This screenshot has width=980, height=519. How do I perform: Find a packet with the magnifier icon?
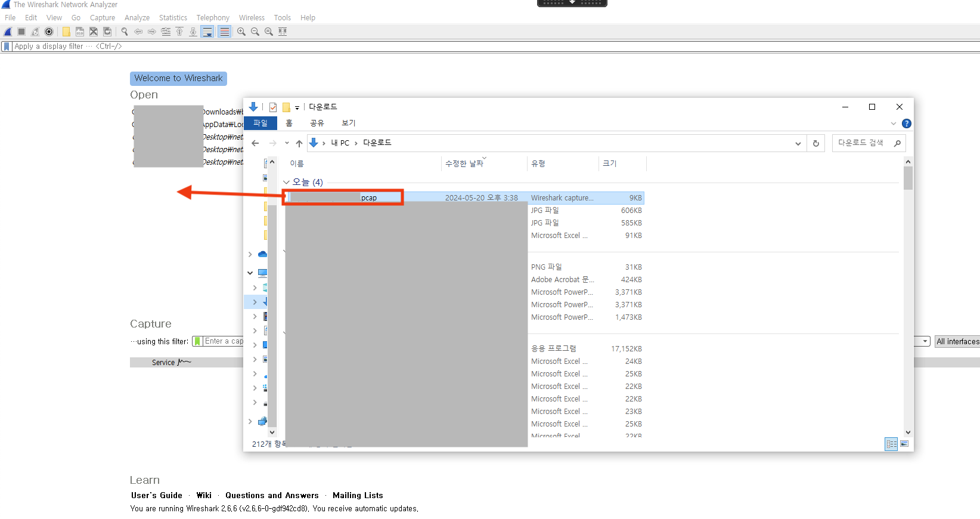pos(125,32)
